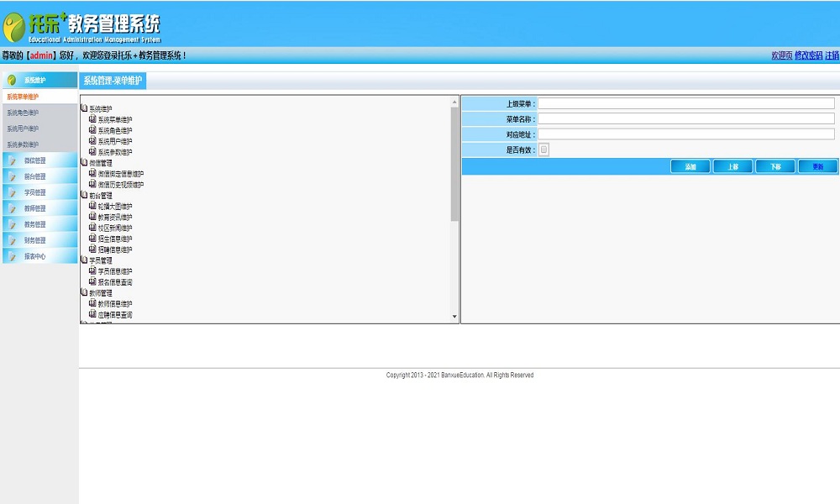Open 系统角色维护 in the left sidebar
Viewport: 840px width, 504px height.
[x=23, y=113]
